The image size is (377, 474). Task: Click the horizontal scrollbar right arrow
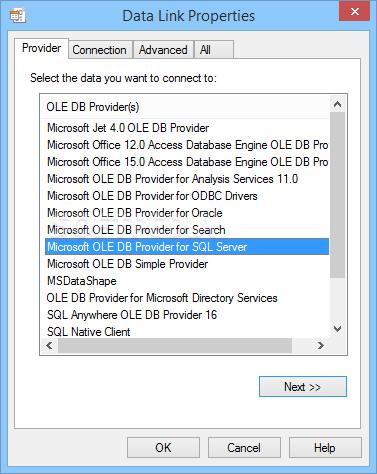(x=321, y=346)
